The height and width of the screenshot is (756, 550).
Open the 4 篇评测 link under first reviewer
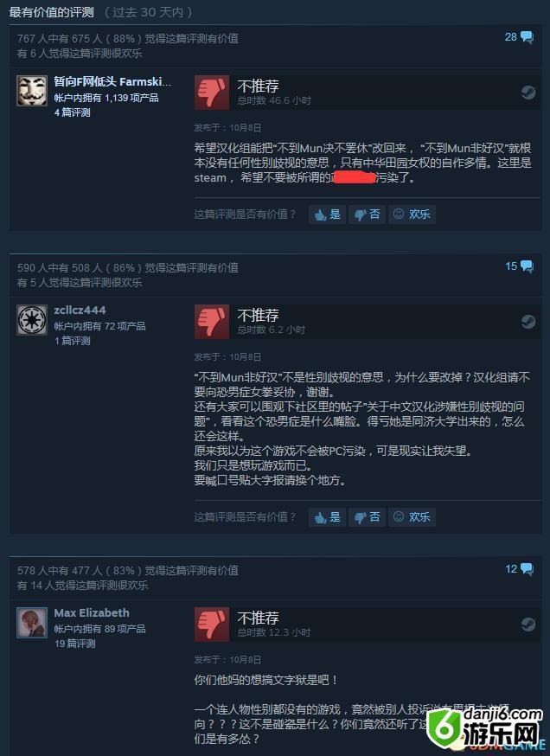[x=73, y=112]
